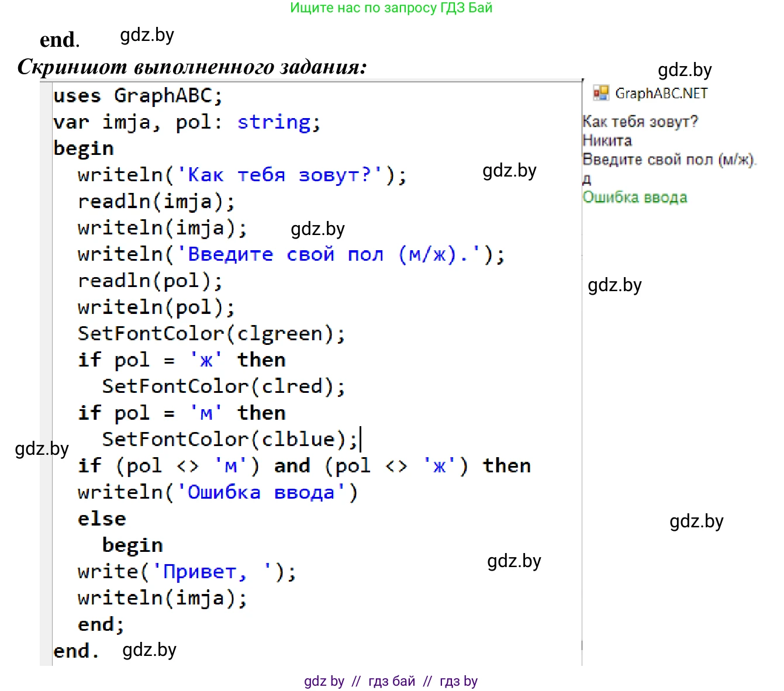Viewport: 784px width, 691px height.
Task: Click the 'readln(pol);' code line
Action: point(150,281)
